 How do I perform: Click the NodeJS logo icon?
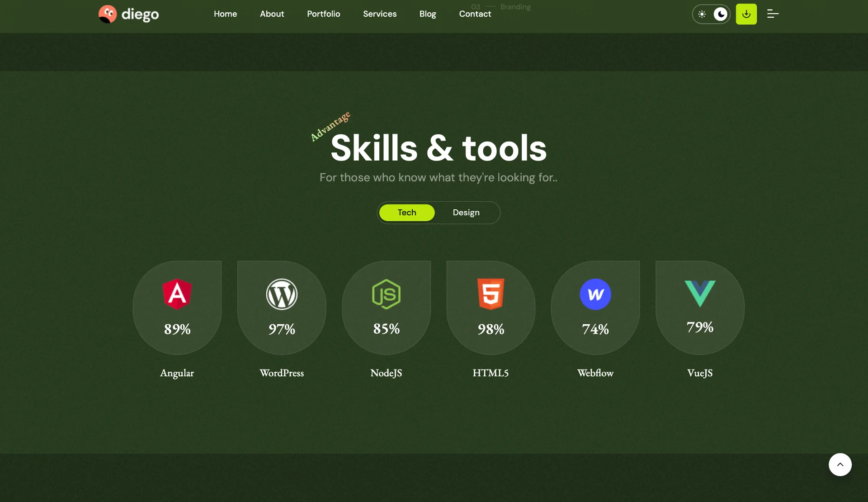pyautogui.click(x=386, y=294)
